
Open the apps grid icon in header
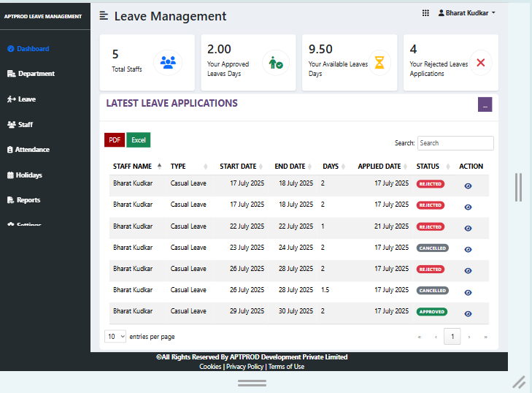(x=426, y=13)
